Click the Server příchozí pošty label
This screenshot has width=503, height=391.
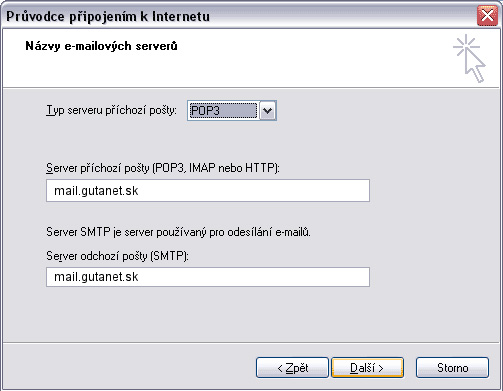pyautogui.click(x=163, y=168)
